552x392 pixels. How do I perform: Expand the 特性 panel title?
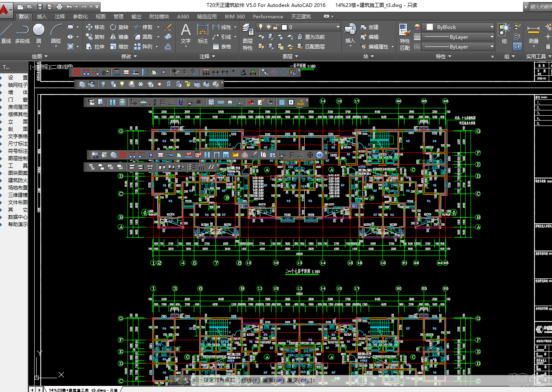444,56
